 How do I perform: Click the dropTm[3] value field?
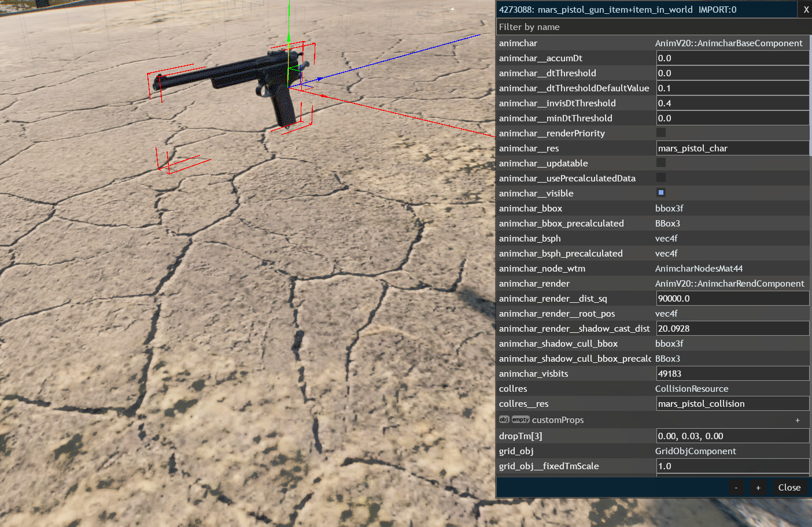pyautogui.click(x=732, y=436)
